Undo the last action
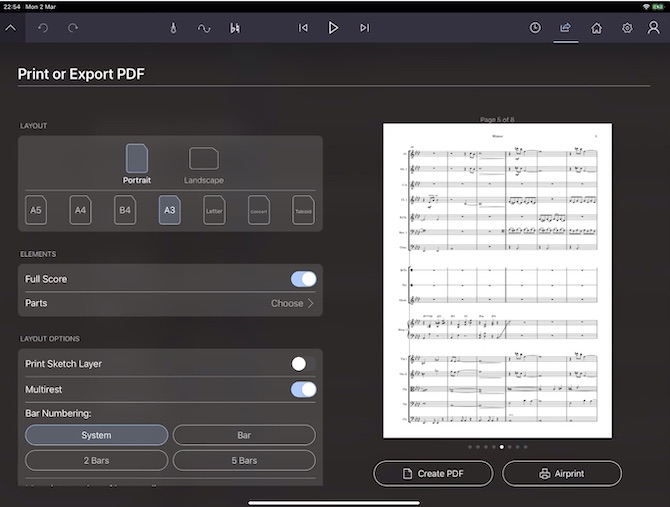670x507 pixels. 43,28
